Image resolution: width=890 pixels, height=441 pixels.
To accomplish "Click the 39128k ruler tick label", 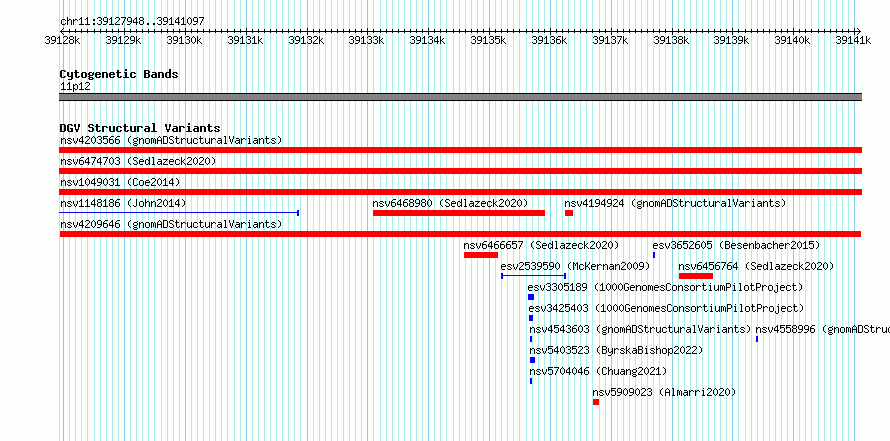I will [62, 40].
